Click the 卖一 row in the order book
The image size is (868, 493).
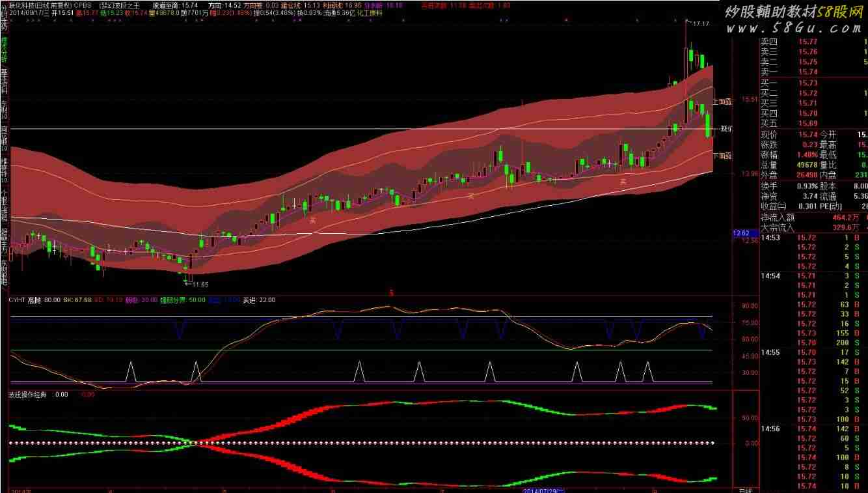tap(814, 72)
